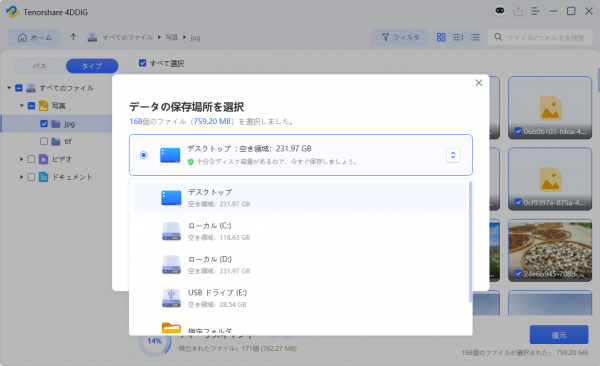Viewport: 600px width, 366px height.
Task: Switch to thumbnail grid view icon
Action: click(441, 37)
